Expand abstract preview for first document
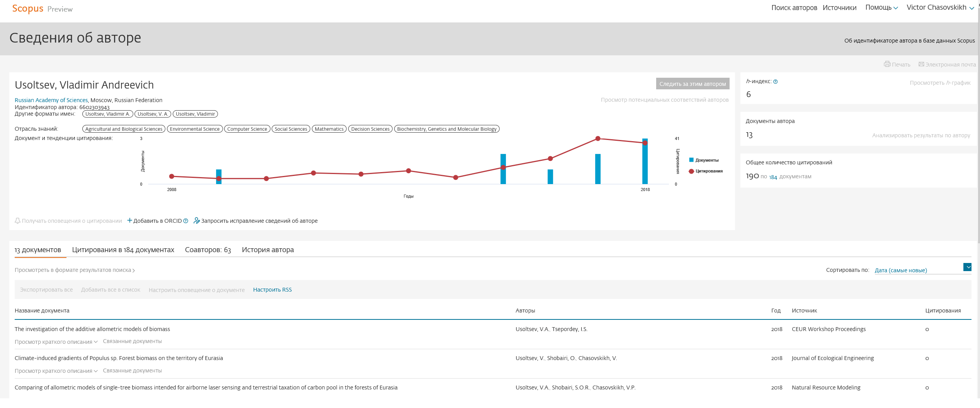The width and height of the screenshot is (980, 408). pos(56,342)
